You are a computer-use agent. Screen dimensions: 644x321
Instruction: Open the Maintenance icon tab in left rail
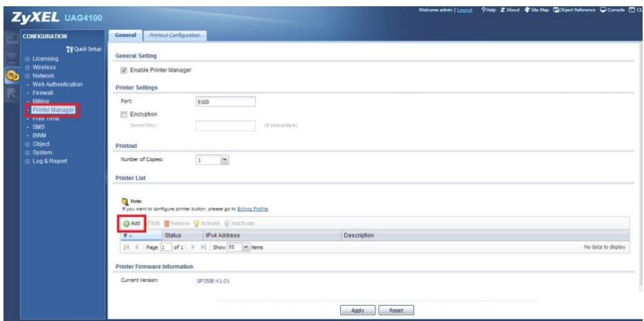click(x=12, y=94)
